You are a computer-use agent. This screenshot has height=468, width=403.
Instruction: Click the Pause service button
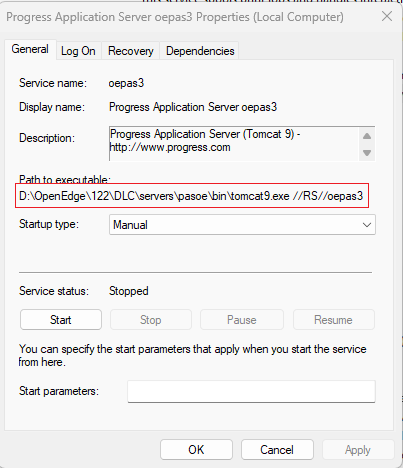click(242, 320)
